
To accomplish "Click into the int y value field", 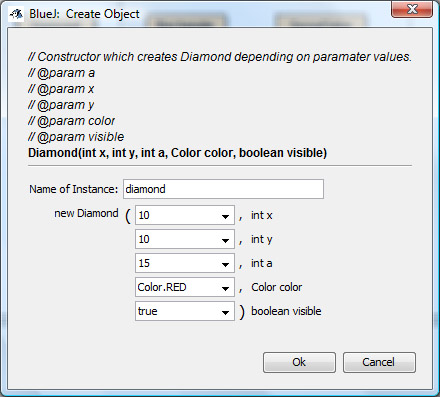I will pyautogui.click(x=177, y=239).
